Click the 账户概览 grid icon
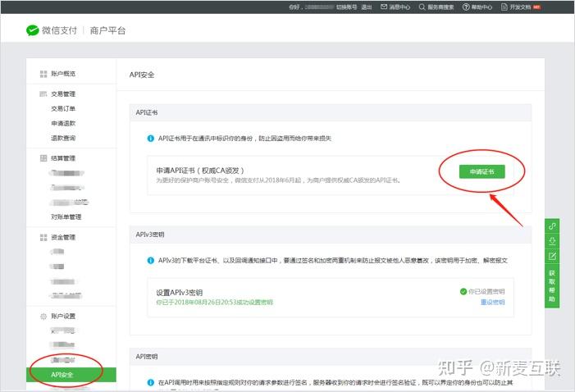 coord(43,74)
